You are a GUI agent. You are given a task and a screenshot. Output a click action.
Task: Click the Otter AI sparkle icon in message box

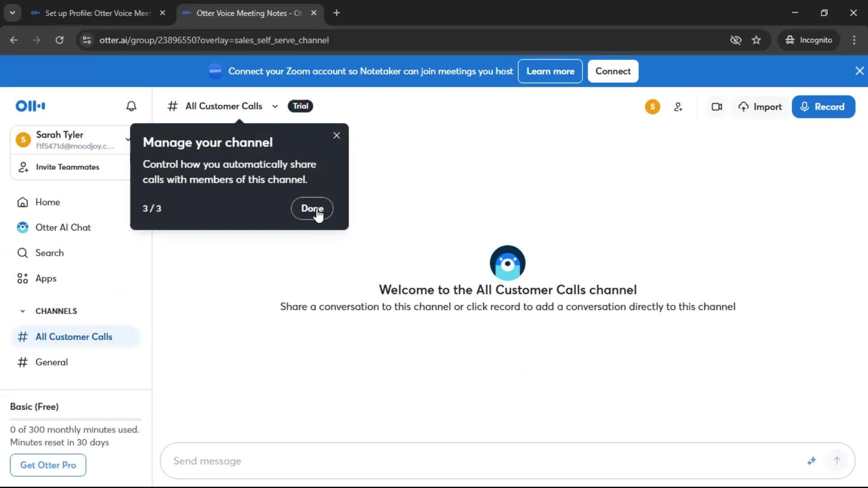click(811, 461)
